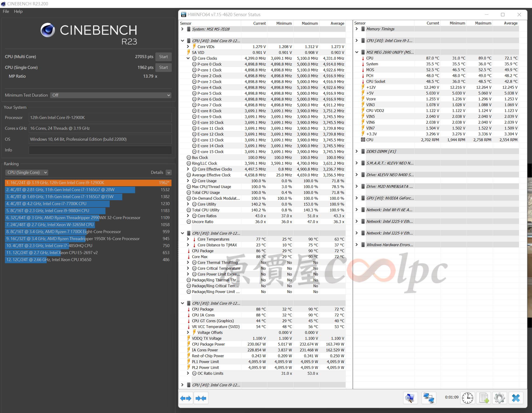Select the IA Cores Power row
This screenshot has height=413, width=532.
click(262, 350)
